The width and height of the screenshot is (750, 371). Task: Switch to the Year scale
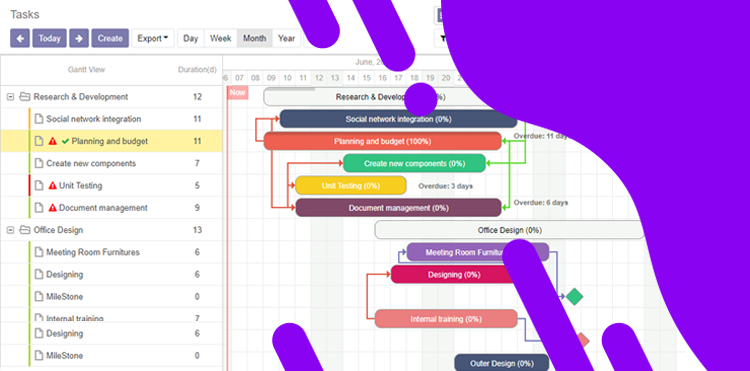(287, 38)
